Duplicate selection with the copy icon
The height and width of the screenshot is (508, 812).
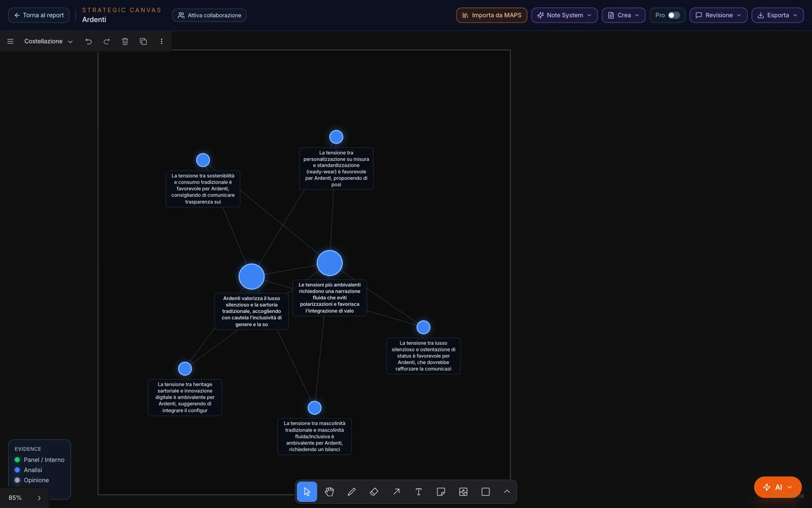click(x=143, y=42)
